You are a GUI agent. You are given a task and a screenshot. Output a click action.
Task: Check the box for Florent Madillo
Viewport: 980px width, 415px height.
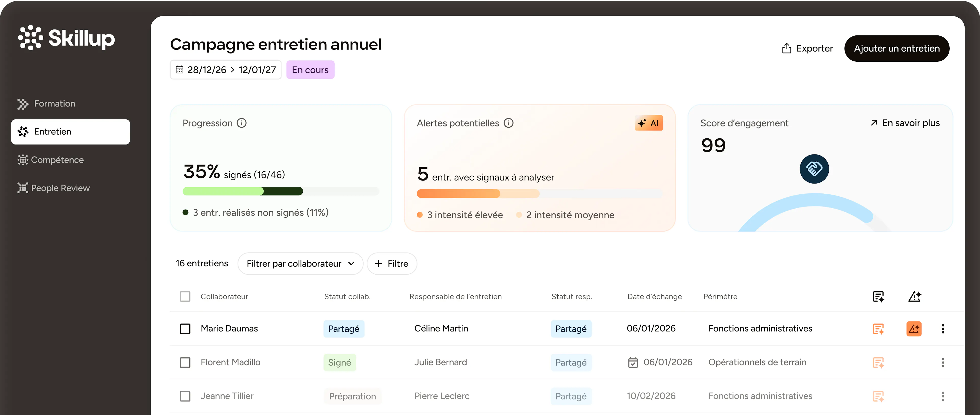(x=185, y=362)
